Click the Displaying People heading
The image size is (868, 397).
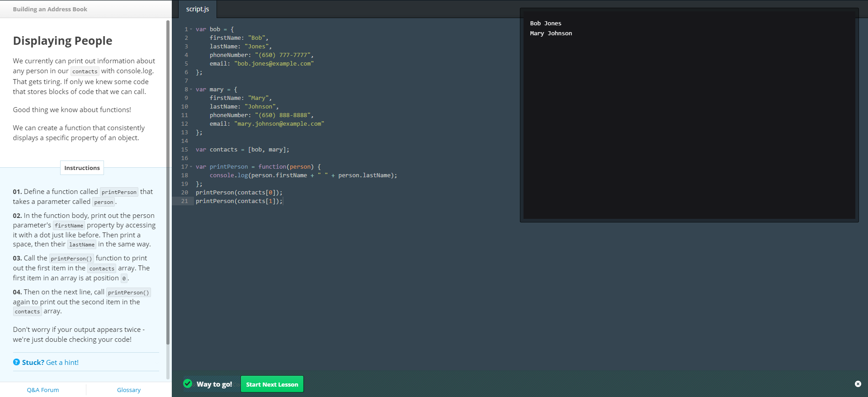coord(62,41)
